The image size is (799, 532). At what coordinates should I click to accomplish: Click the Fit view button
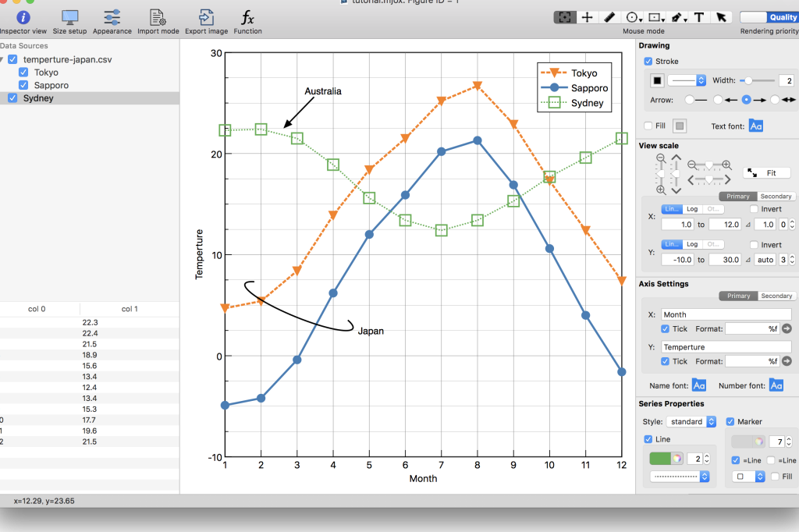coord(766,173)
